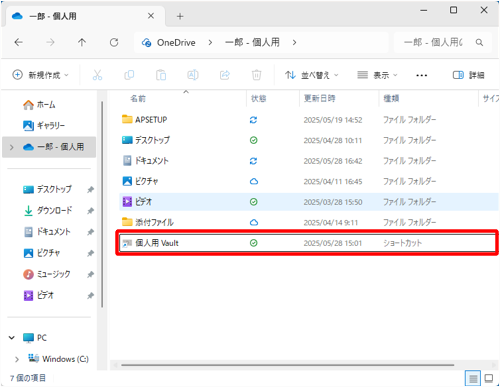Image resolution: width=500 pixels, height=387 pixels.
Task: Click the navigation pane vertical scrollbar
Action: [102, 205]
